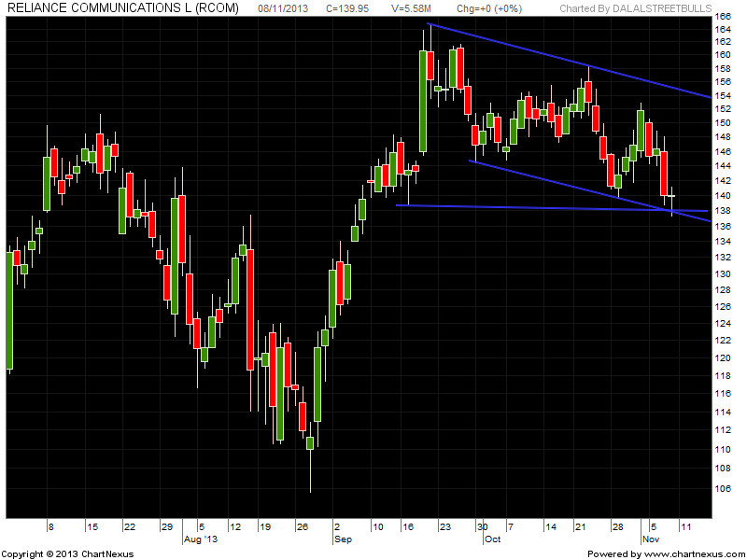Click the 116 price axis label

pos(723,394)
